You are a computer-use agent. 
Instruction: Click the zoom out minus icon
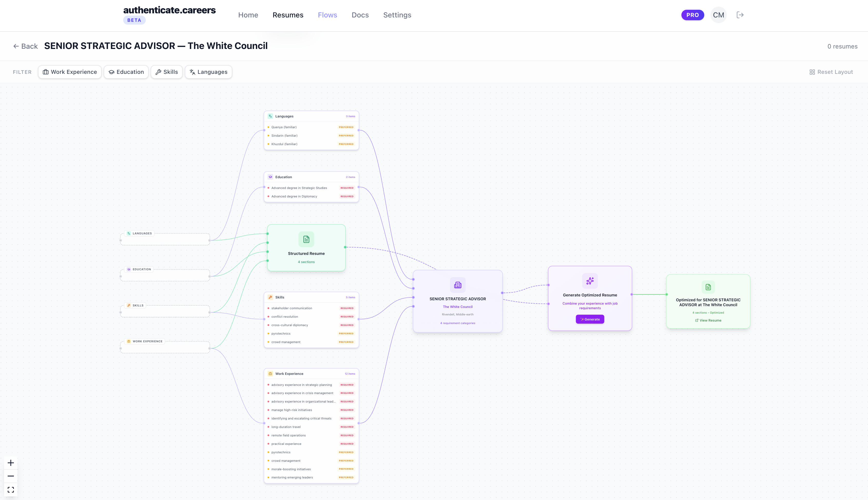(x=11, y=476)
